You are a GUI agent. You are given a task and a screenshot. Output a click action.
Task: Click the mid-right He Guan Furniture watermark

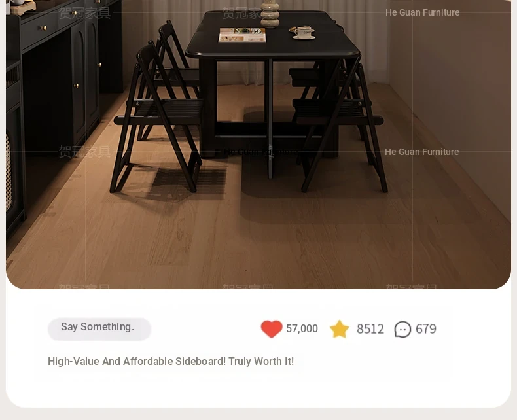(x=421, y=152)
